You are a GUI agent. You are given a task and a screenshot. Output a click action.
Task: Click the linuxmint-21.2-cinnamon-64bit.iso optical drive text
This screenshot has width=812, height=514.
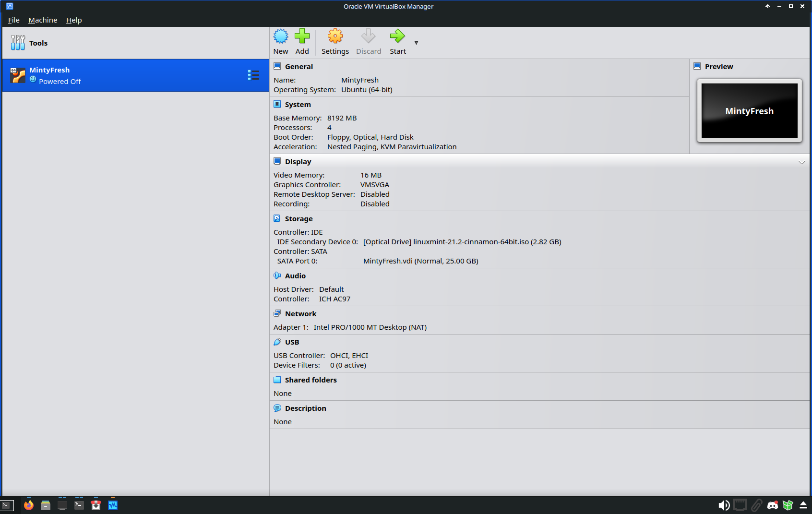click(x=462, y=242)
